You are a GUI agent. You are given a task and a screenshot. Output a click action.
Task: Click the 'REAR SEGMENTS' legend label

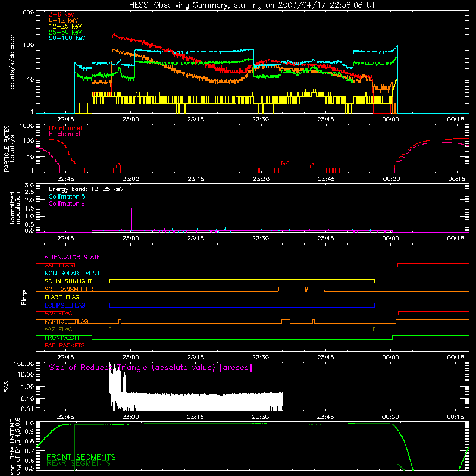(79, 464)
